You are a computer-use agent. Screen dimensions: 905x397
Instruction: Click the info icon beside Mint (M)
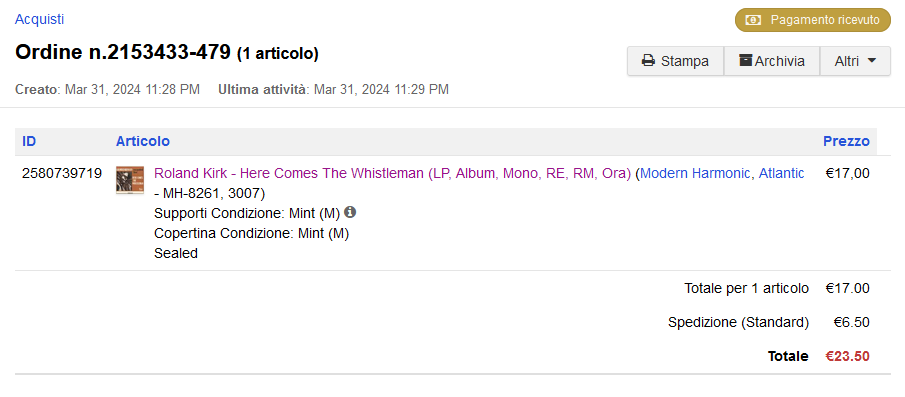pyautogui.click(x=350, y=212)
